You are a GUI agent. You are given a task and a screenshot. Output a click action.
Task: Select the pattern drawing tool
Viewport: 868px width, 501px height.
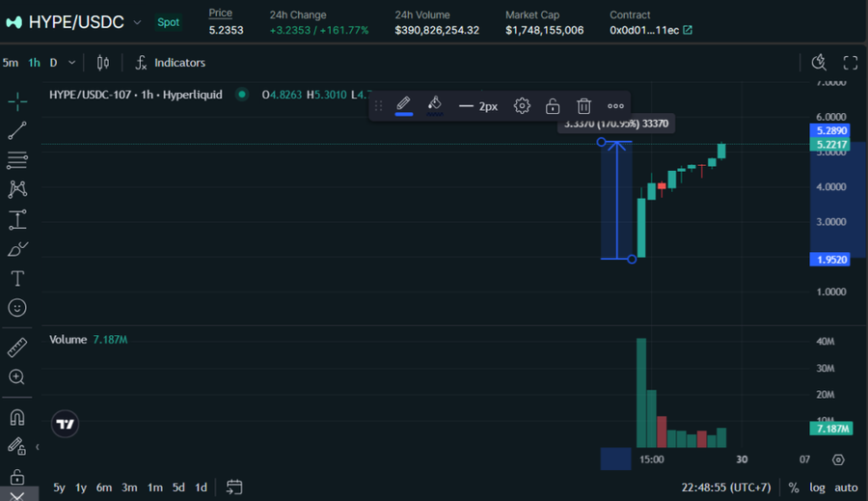[x=17, y=189]
